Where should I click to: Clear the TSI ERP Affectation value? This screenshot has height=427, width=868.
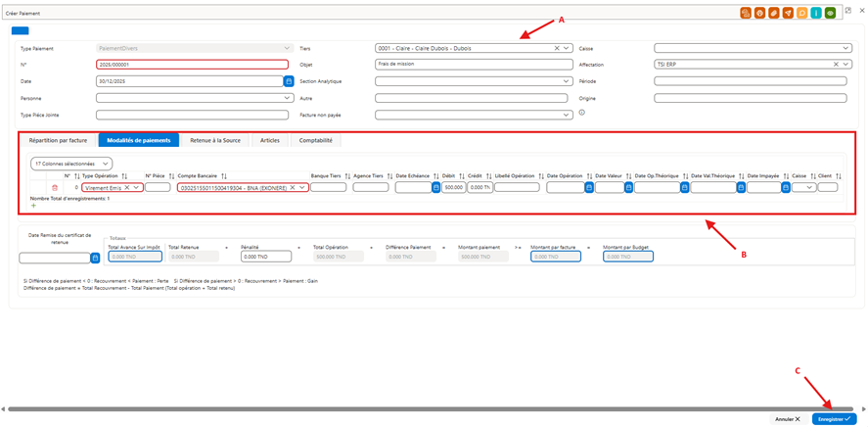(x=836, y=65)
